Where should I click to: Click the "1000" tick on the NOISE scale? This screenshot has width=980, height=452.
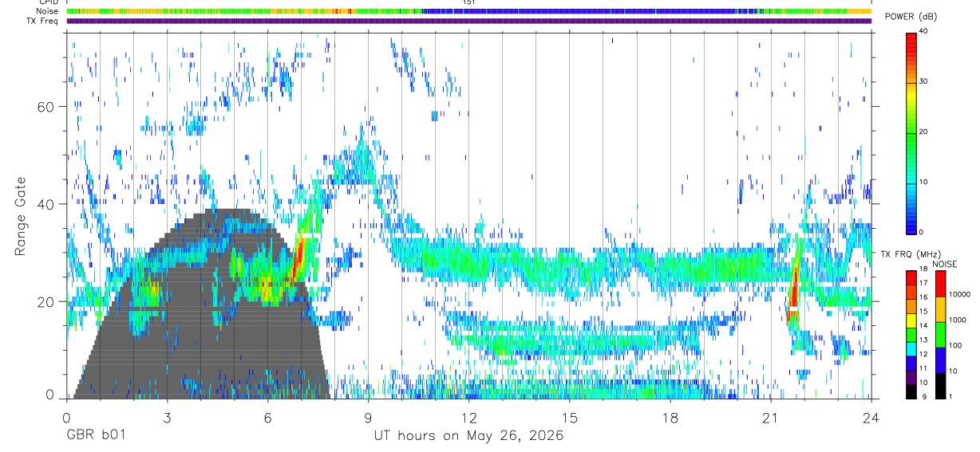pos(957,320)
